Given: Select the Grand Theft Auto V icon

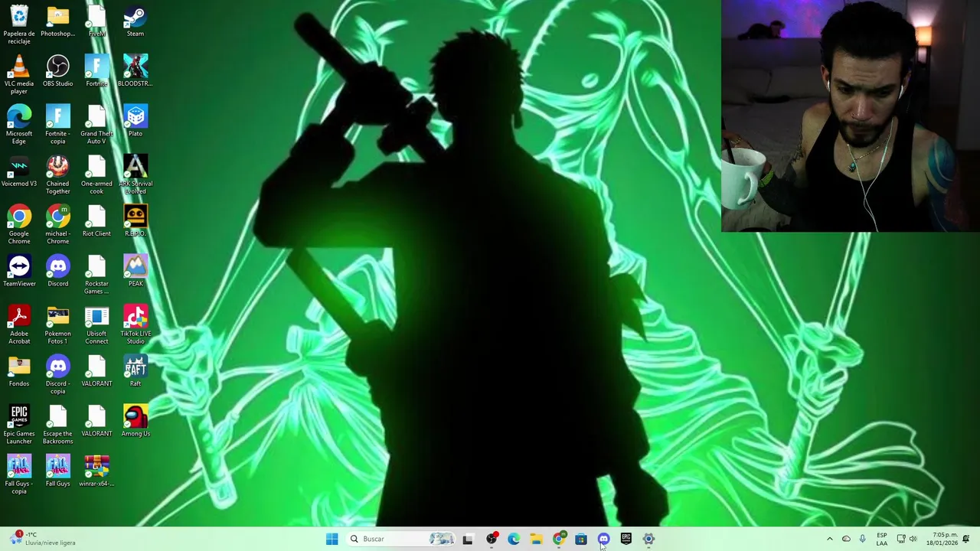Looking at the screenshot, I should [96, 125].
